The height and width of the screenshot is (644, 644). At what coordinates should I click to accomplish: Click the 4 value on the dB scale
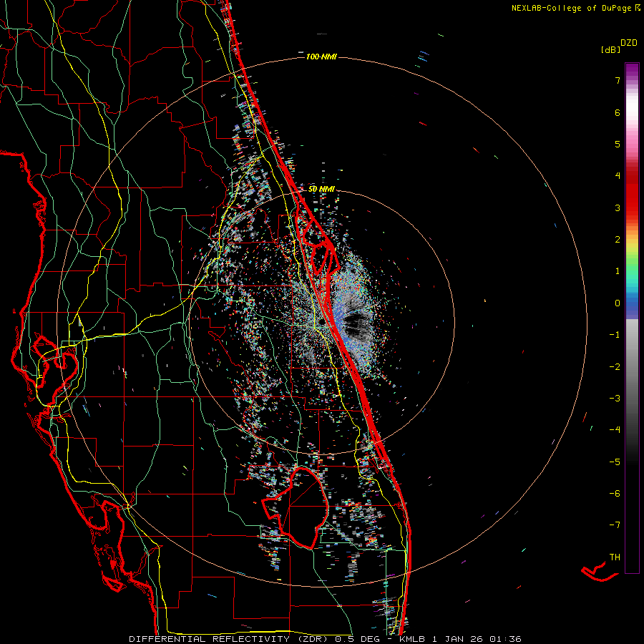point(618,176)
